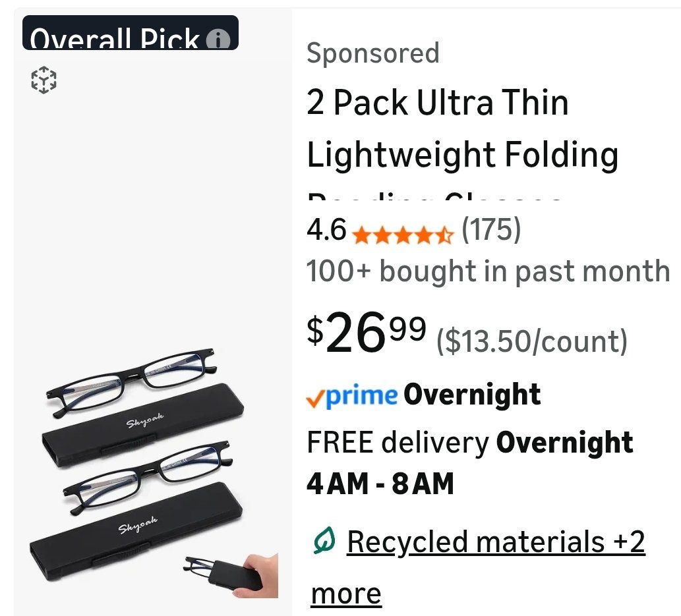681x616 pixels.
Task: Click the 4AM - 8AM delivery window
Action: tap(380, 484)
